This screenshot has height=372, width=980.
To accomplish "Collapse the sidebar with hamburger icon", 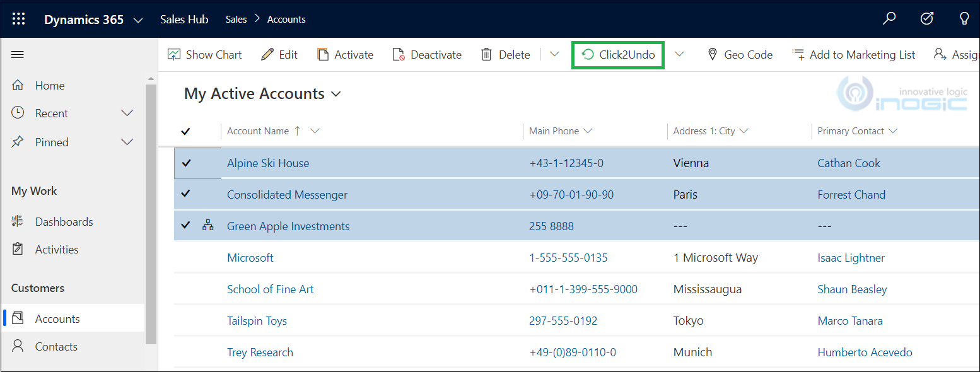I will pyautogui.click(x=18, y=55).
